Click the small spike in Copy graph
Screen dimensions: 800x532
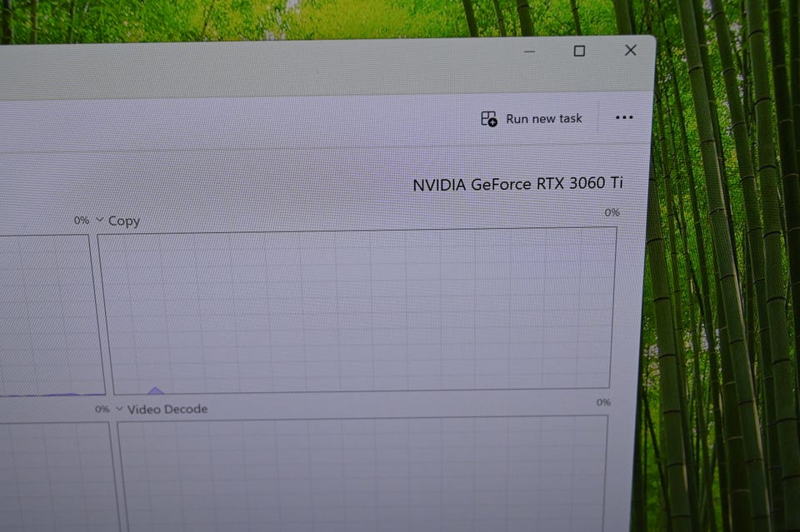tap(155, 390)
